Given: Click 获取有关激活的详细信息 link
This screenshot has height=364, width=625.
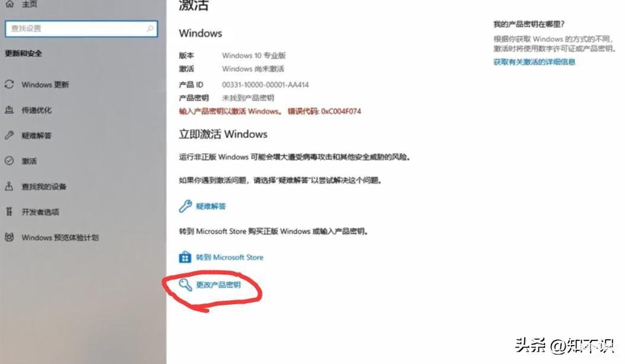Looking at the screenshot, I should (534, 62).
